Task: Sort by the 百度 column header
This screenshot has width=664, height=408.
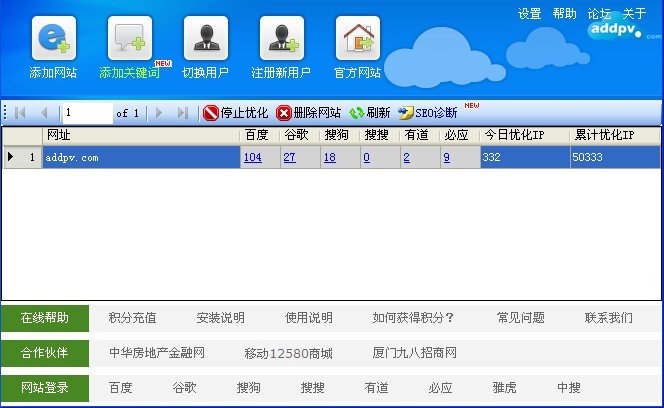Action: click(x=260, y=135)
